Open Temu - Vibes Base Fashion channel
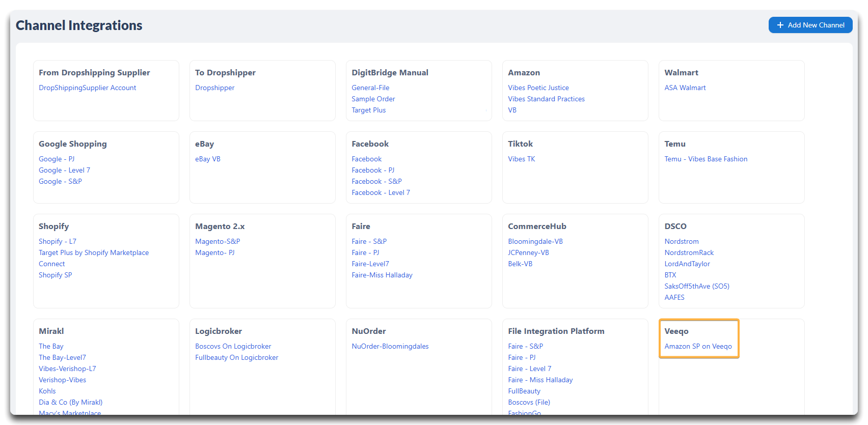 706,159
